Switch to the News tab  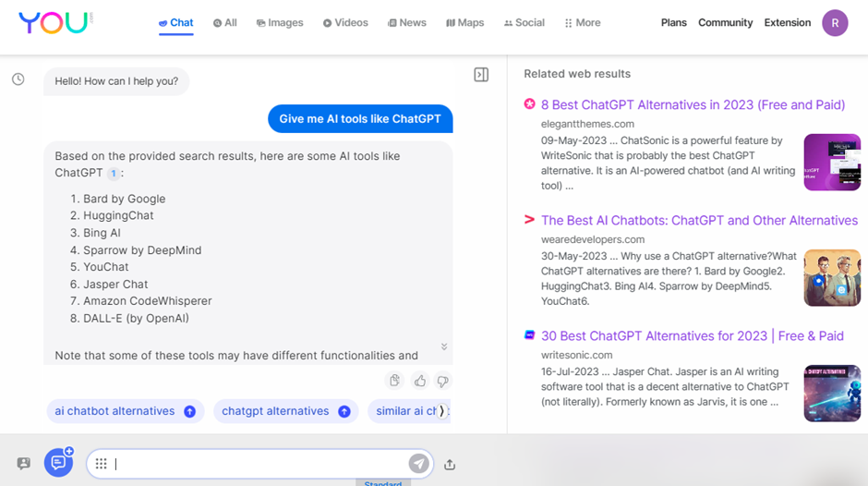tap(406, 23)
